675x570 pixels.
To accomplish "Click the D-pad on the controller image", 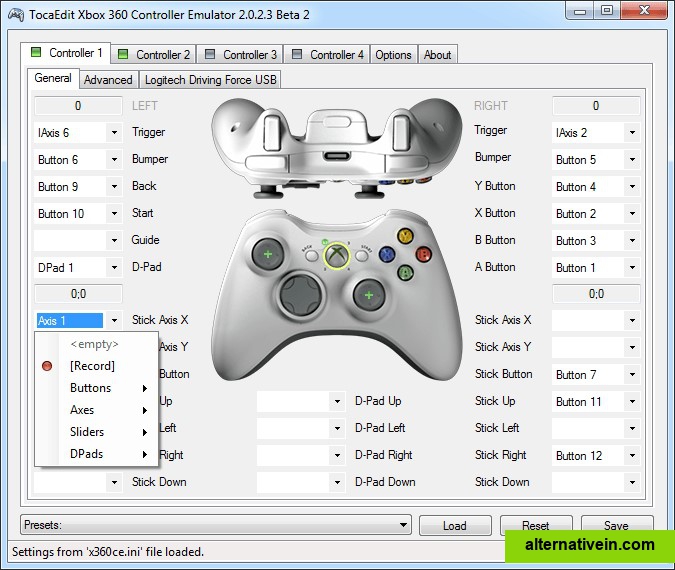I will tap(300, 295).
